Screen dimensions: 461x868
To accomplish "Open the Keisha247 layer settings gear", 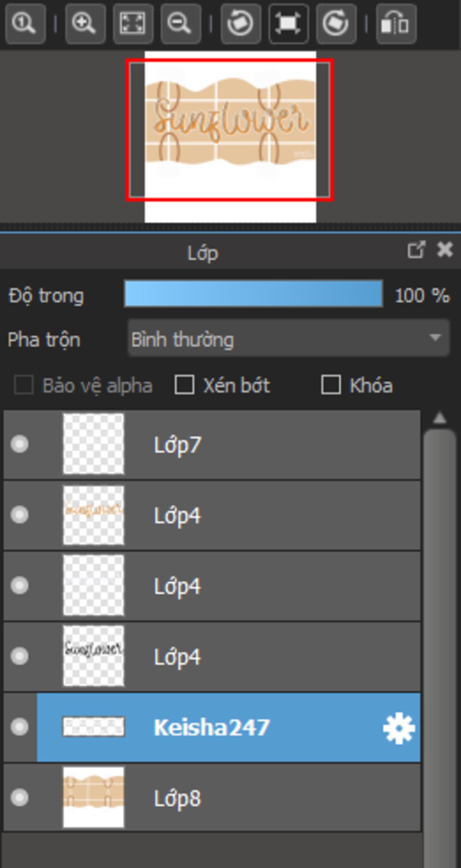I will pos(399,728).
